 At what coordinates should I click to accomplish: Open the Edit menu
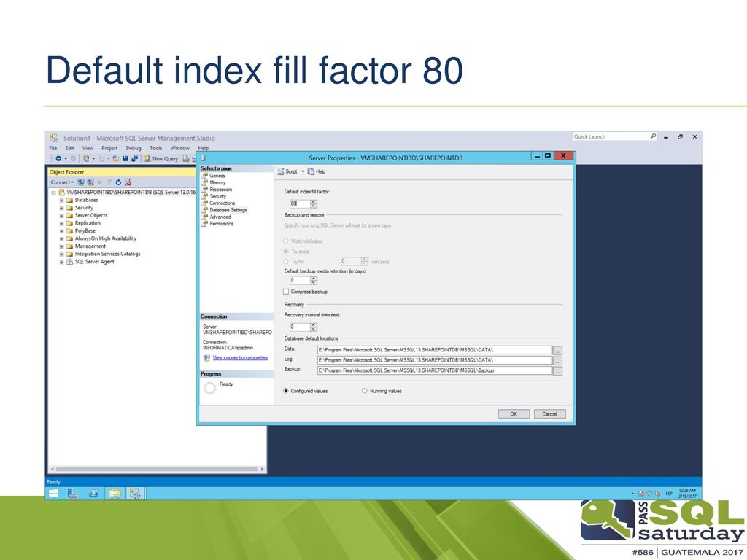pos(69,148)
